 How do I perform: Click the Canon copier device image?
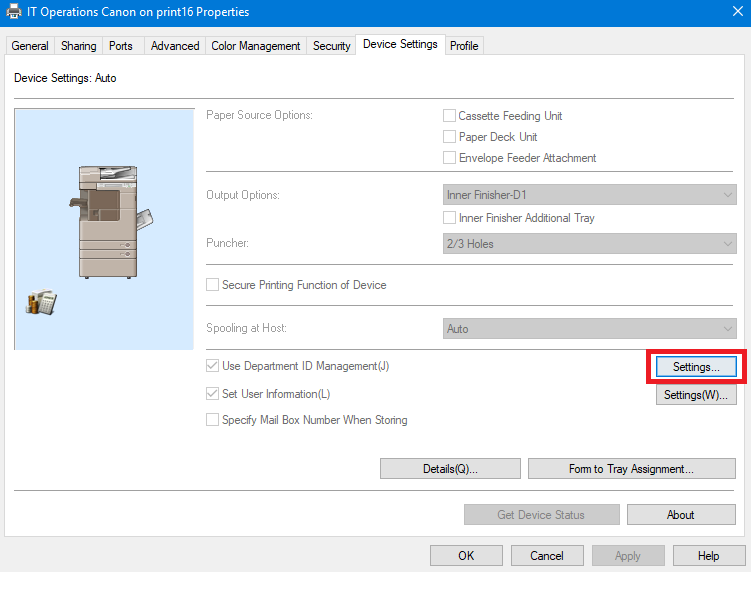[x=111, y=222]
